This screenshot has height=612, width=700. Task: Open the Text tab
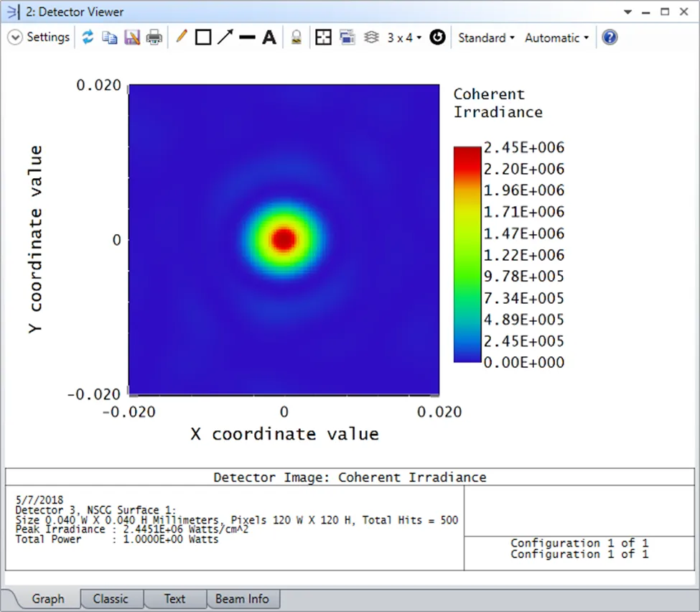point(174,598)
